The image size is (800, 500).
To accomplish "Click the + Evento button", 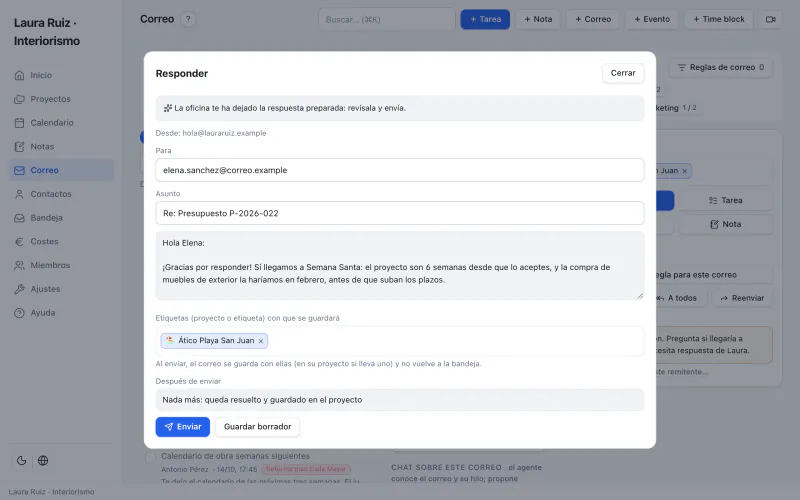I will coord(652,19).
